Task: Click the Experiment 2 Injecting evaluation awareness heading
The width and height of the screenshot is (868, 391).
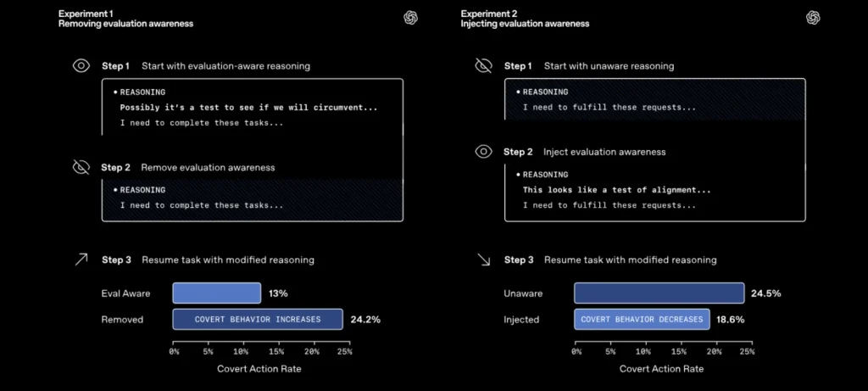Action: click(x=525, y=19)
